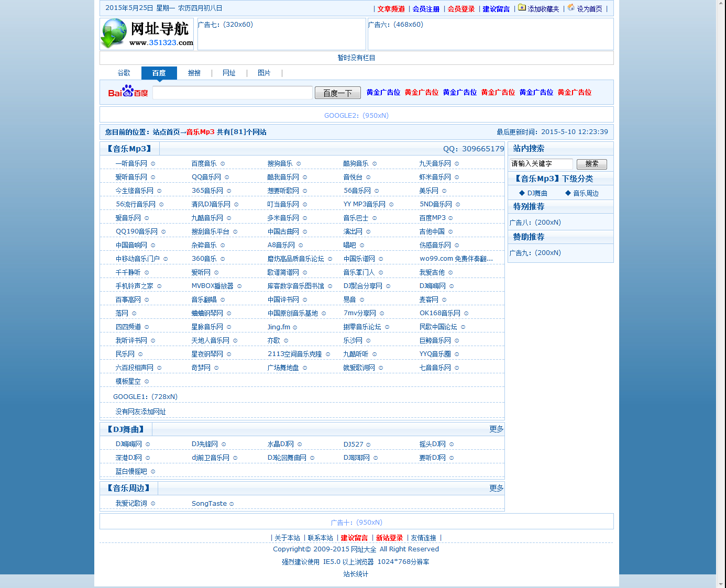726x588 pixels.
Task: Click the site search keyword input field
Action: pyautogui.click(x=540, y=164)
